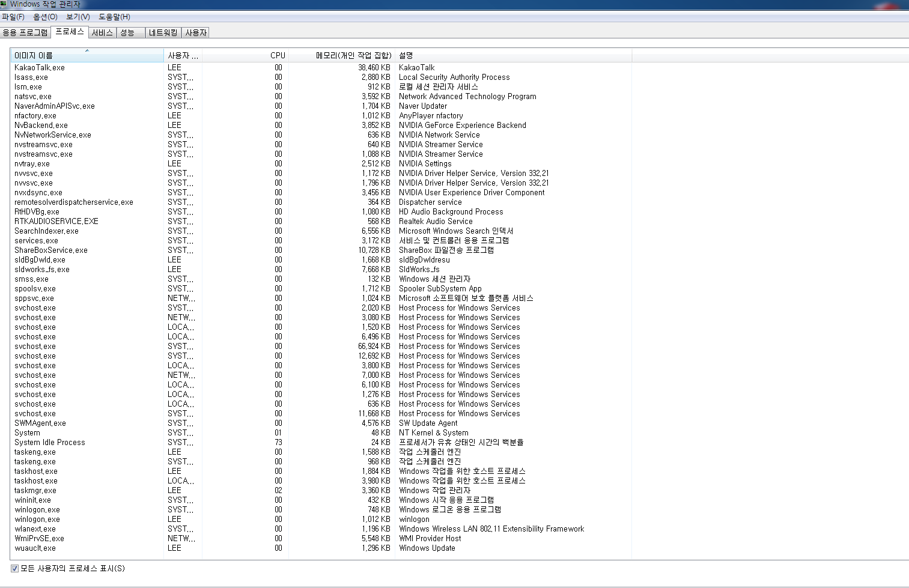Sort by 메모리(개인 작업 집합) column header
The width and height of the screenshot is (909, 588).
pyautogui.click(x=341, y=55)
